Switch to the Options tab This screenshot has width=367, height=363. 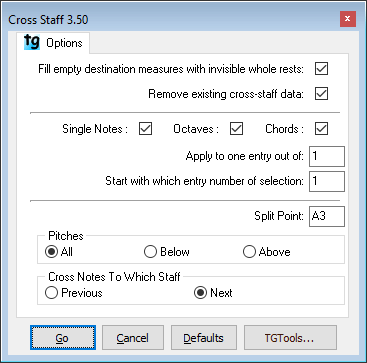pos(53,43)
